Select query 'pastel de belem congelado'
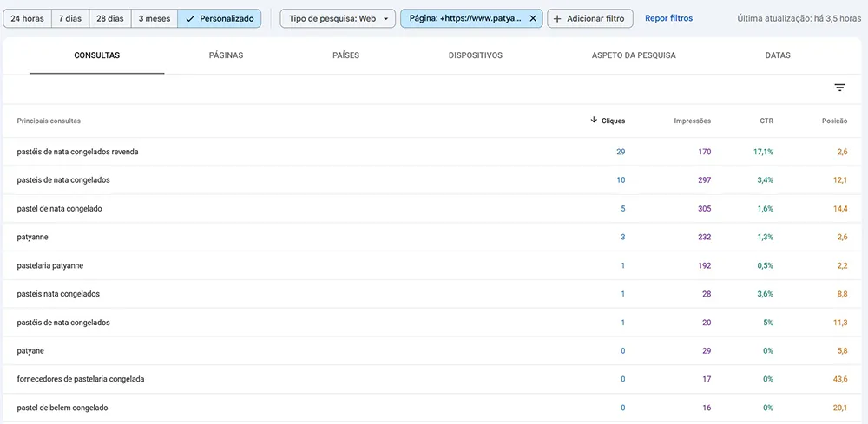This screenshot has height=424, width=868. pos(62,408)
